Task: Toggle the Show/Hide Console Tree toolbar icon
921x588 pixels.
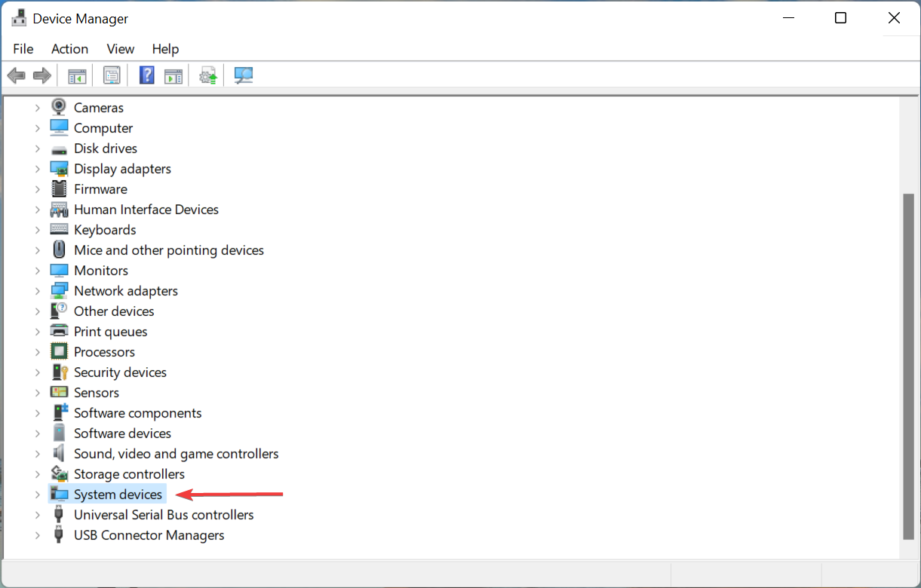Action: 77,75
